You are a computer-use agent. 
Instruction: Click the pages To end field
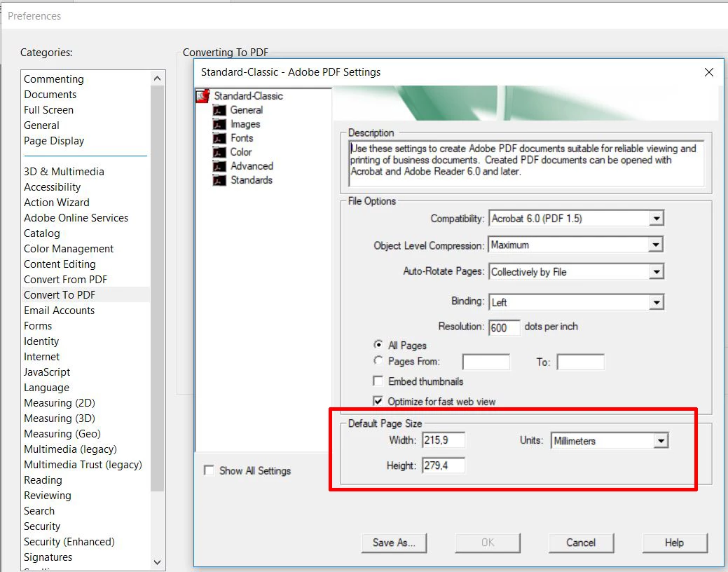click(x=581, y=362)
